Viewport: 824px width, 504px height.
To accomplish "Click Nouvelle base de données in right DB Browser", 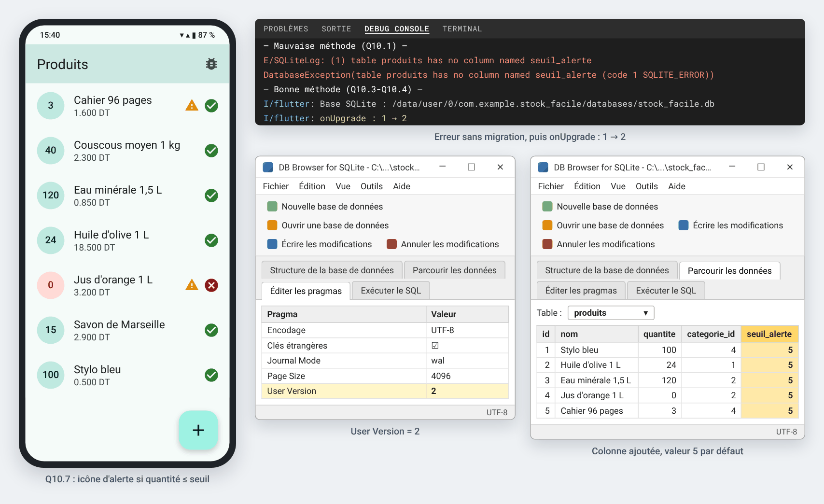I will 600,207.
